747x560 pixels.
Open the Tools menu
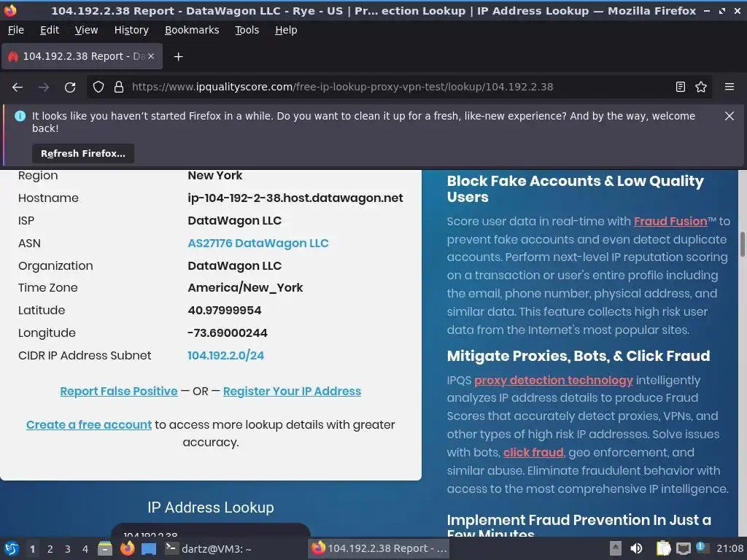(x=247, y=30)
